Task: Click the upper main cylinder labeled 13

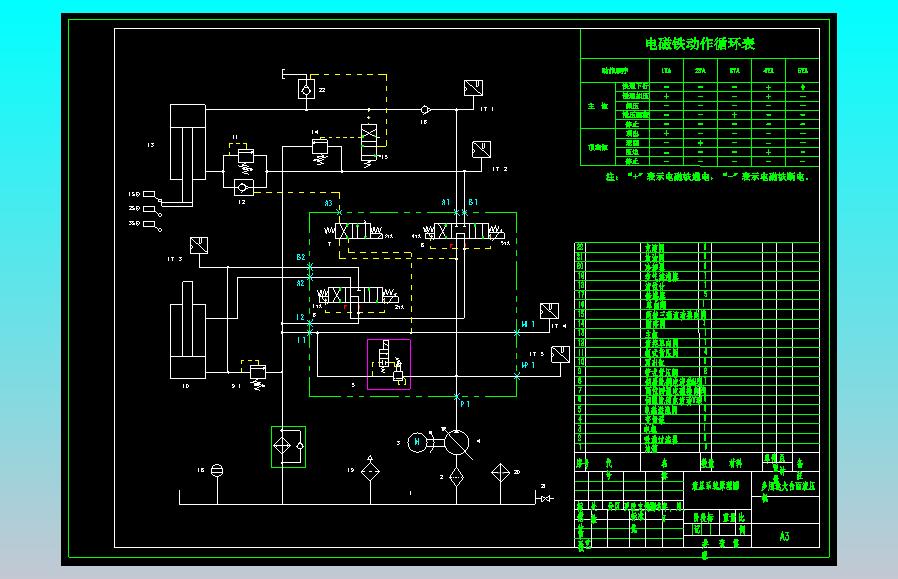Action: pos(188,143)
